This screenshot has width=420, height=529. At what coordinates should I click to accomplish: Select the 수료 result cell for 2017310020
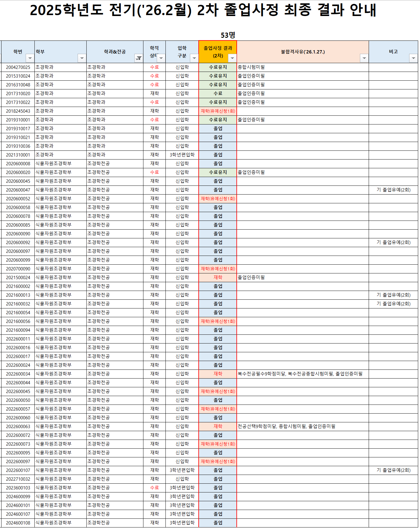(x=218, y=94)
